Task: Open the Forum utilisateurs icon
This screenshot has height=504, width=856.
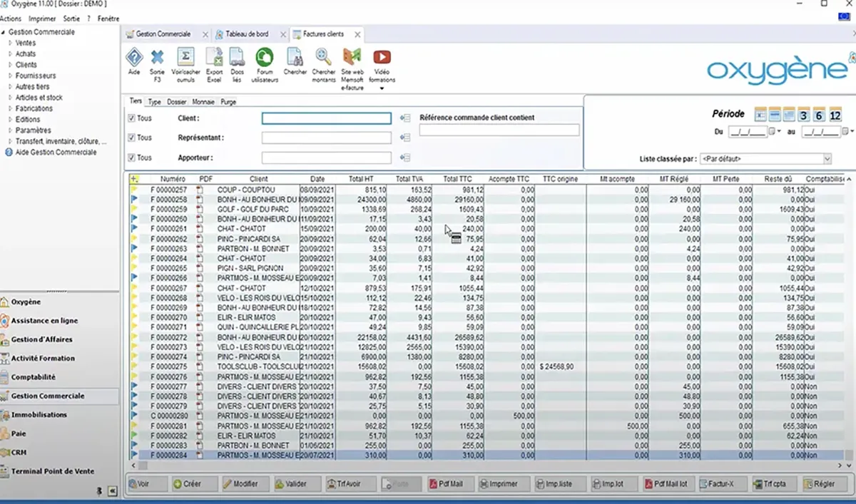Action: click(265, 58)
